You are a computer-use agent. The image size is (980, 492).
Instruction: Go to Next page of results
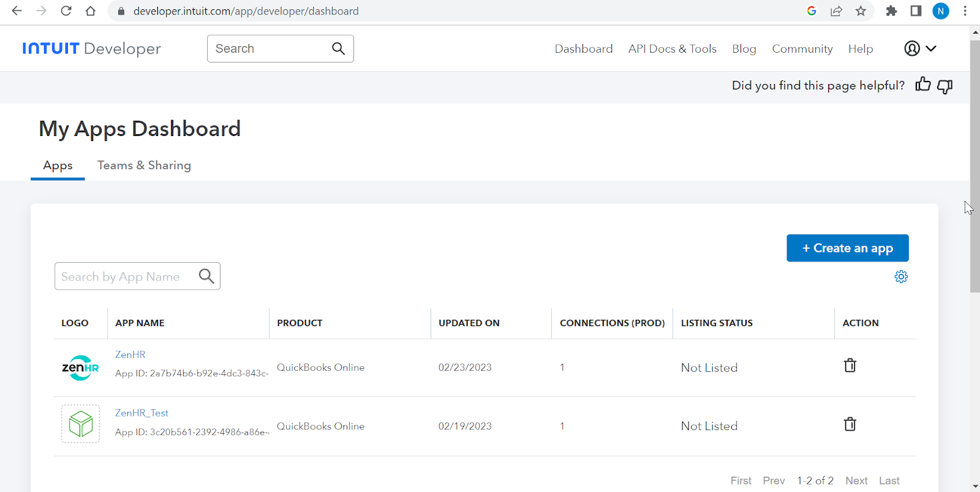pyautogui.click(x=856, y=480)
